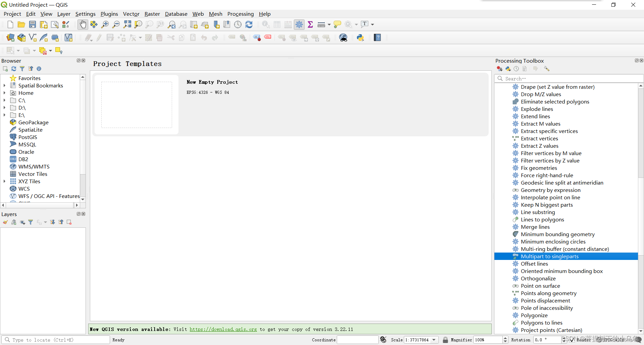Click the Zoom Full extent icon
This screenshot has height=345, width=644.
click(127, 24)
